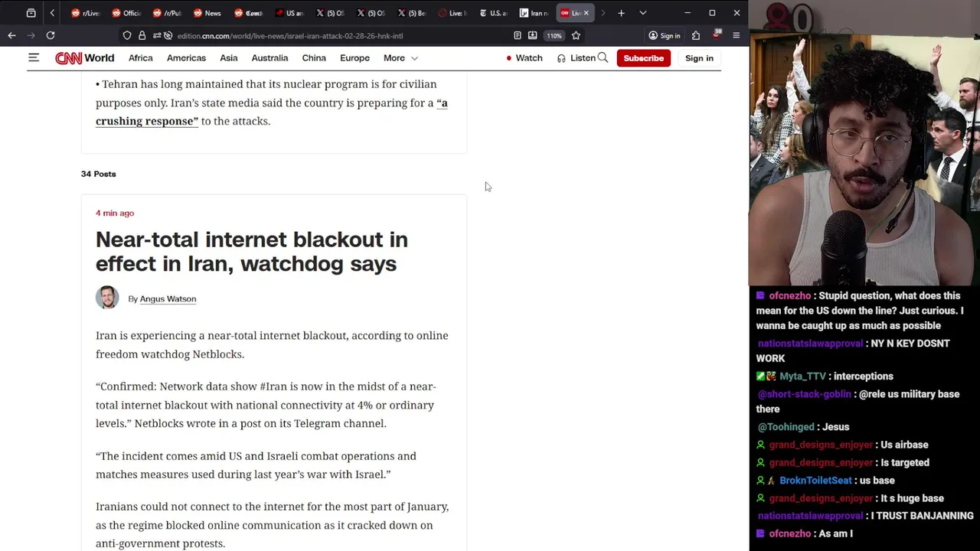Reload the CNN page
The height and width of the screenshot is (551, 980).
[51, 35]
